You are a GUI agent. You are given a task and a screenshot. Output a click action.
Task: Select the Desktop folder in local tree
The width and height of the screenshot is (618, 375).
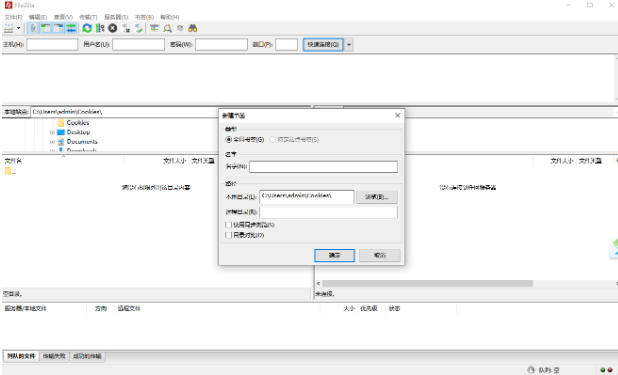click(x=78, y=132)
